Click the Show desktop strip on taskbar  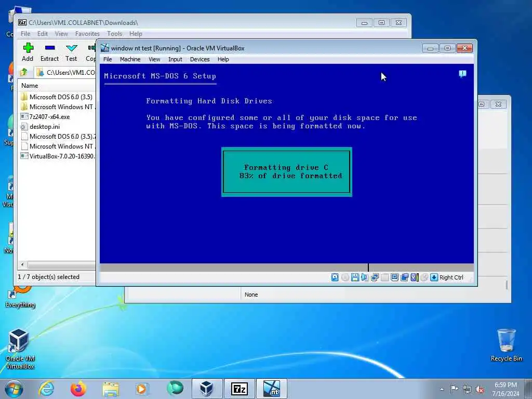point(529,389)
